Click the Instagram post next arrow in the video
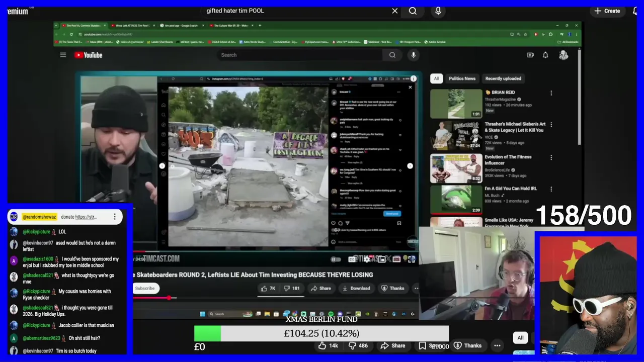The image size is (644, 362). [410, 166]
